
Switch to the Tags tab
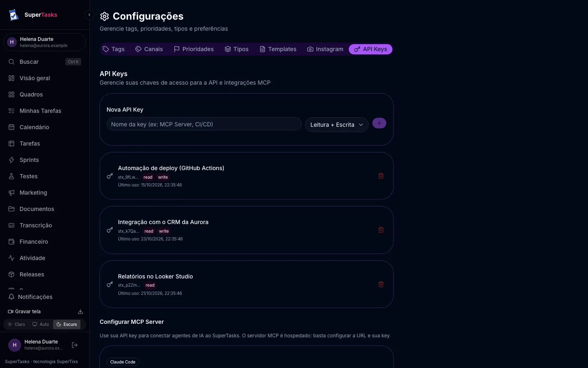(x=114, y=49)
